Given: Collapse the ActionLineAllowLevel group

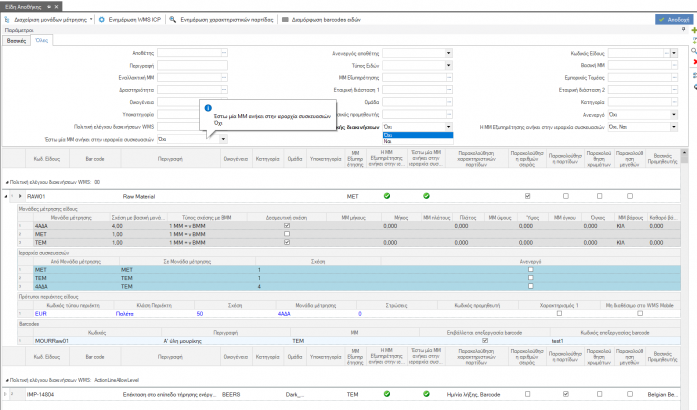Looking at the screenshot, I should [x=7, y=381].
